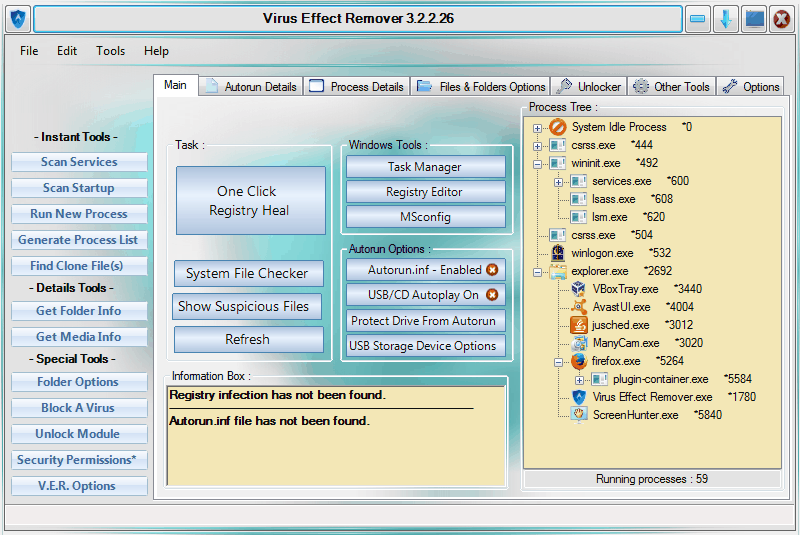The image size is (800, 535).
Task: Open Folder Options special tool
Action: point(79,382)
